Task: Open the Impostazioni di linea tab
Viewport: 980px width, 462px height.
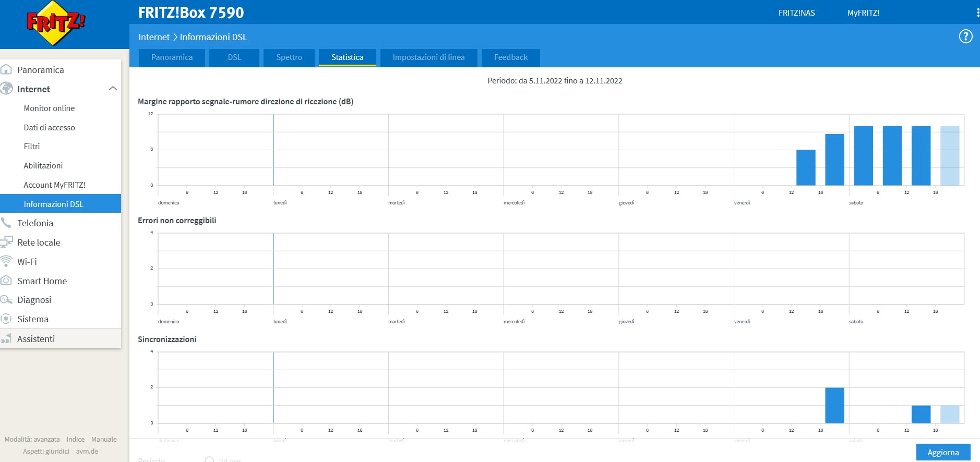Action: [428, 57]
